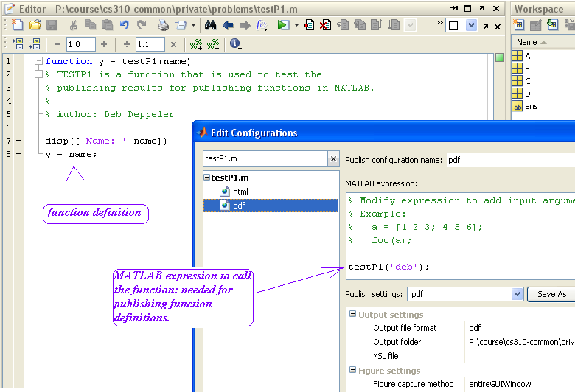Collapse the comment block fold on line 2

[38, 74]
